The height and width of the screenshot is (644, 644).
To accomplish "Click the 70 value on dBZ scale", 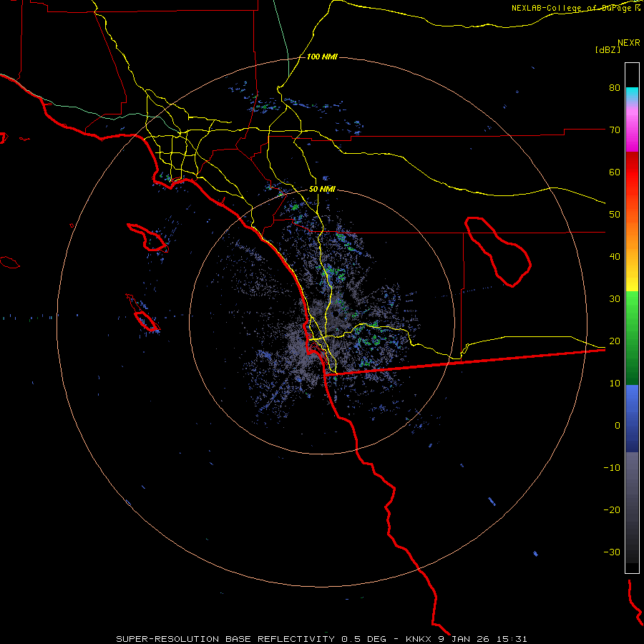I will [x=615, y=130].
